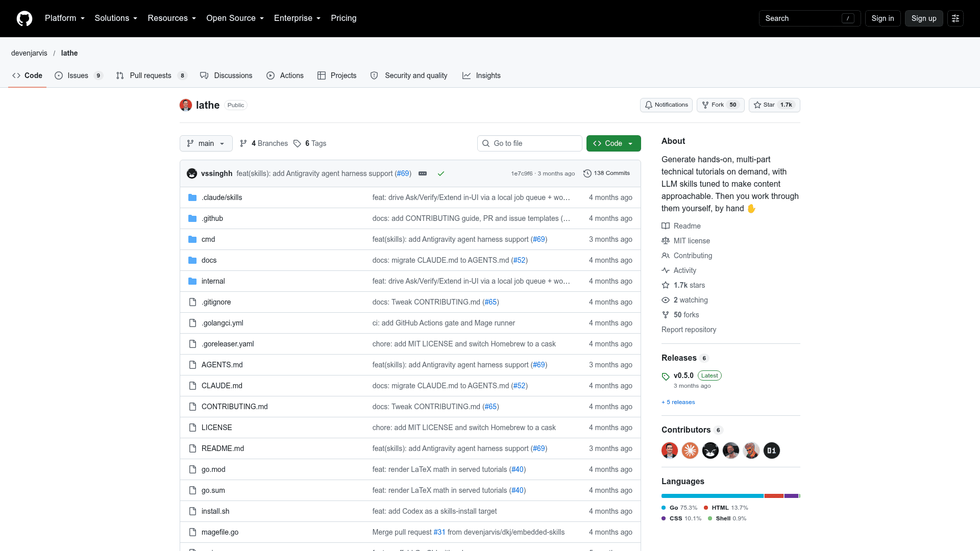
Task: Open the first contributor avatar
Action: (x=670, y=450)
